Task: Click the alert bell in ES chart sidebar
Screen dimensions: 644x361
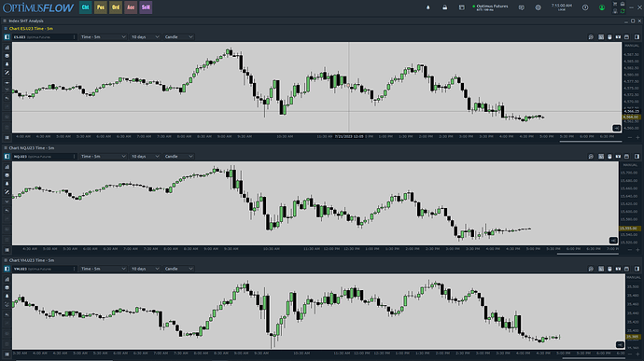Action: click(7, 64)
